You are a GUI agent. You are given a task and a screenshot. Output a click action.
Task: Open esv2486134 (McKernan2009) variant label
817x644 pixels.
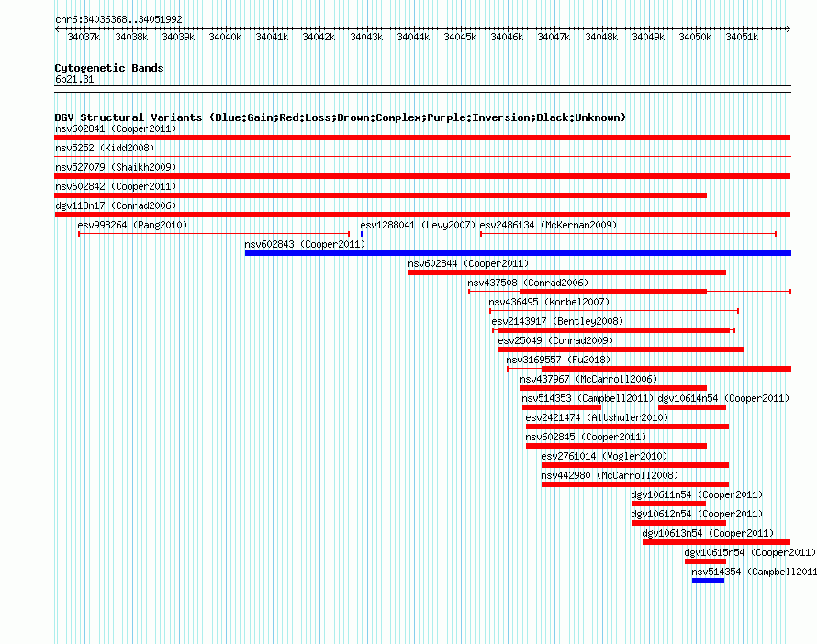[548, 225]
